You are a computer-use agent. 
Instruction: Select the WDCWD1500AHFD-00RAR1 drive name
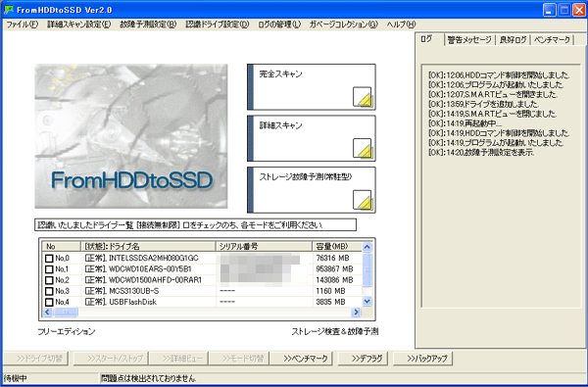click(155, 280)
